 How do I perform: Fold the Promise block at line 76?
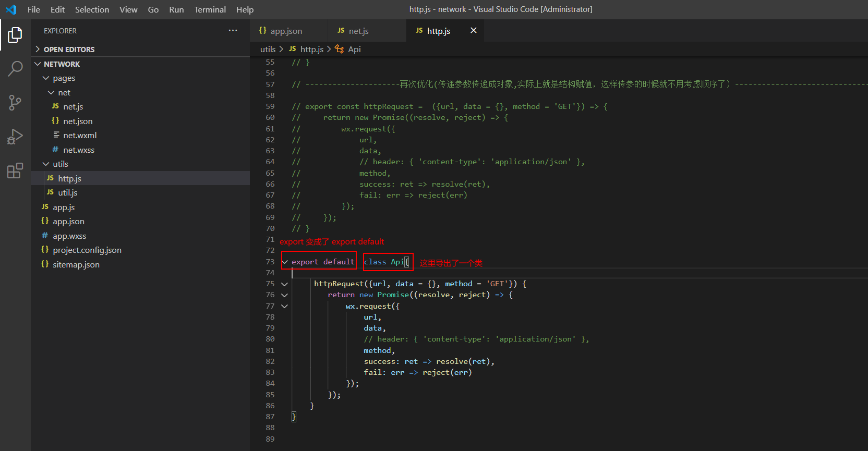(x=284, y=295)
